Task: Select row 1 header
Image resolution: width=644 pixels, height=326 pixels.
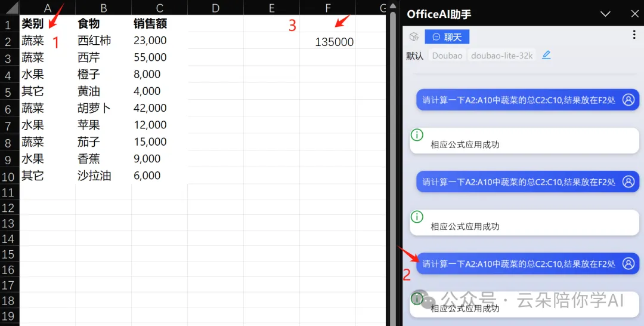Action: (10, 24)
